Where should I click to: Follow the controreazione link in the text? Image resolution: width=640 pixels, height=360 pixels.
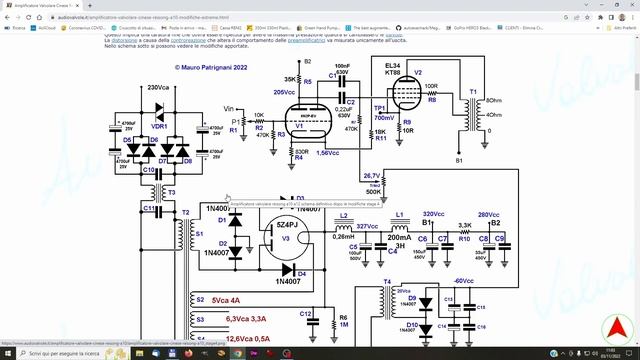point(188,40)
